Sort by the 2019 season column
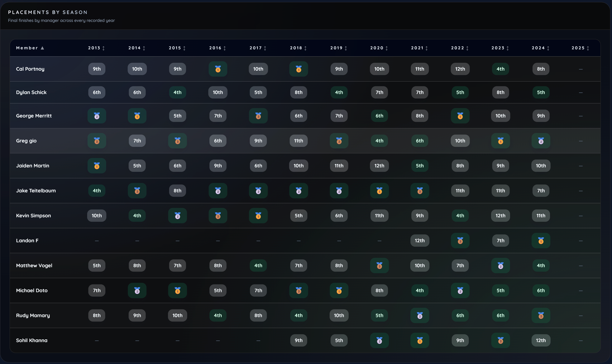The image size is (612, 364). click(x=339, y=48)
